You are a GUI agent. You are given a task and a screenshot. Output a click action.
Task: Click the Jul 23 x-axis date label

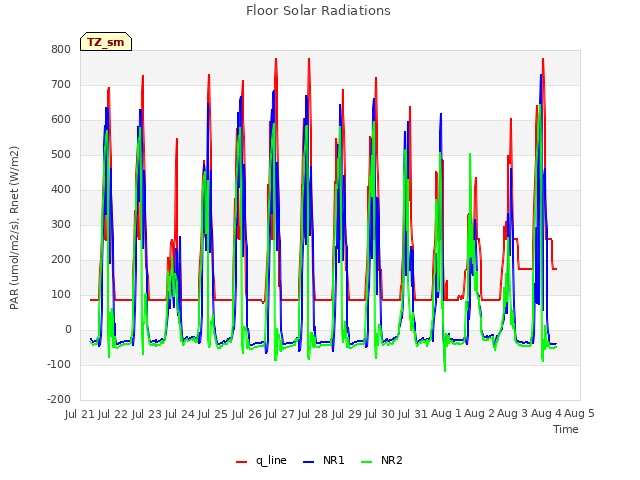coord(147,414)
